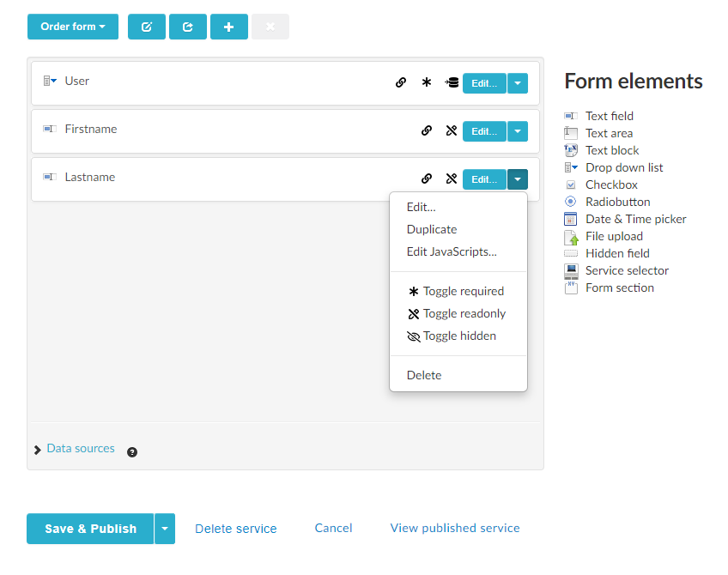Image resolution: width=728 pixels, height=575 pixels.
Task: Click the Delete service link
Action: point(236,529)
